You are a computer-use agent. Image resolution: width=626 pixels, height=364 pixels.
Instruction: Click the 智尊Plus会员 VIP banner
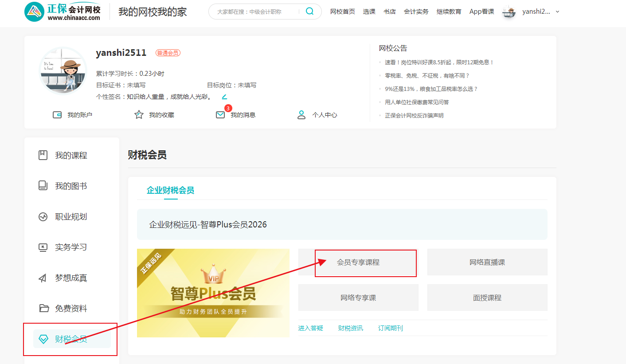click(213, 293)
